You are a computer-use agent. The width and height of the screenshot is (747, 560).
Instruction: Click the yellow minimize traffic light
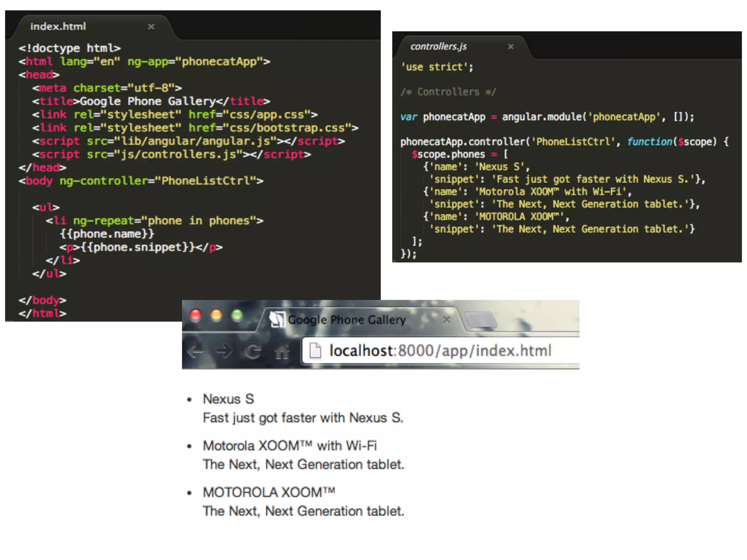(216, 315)
